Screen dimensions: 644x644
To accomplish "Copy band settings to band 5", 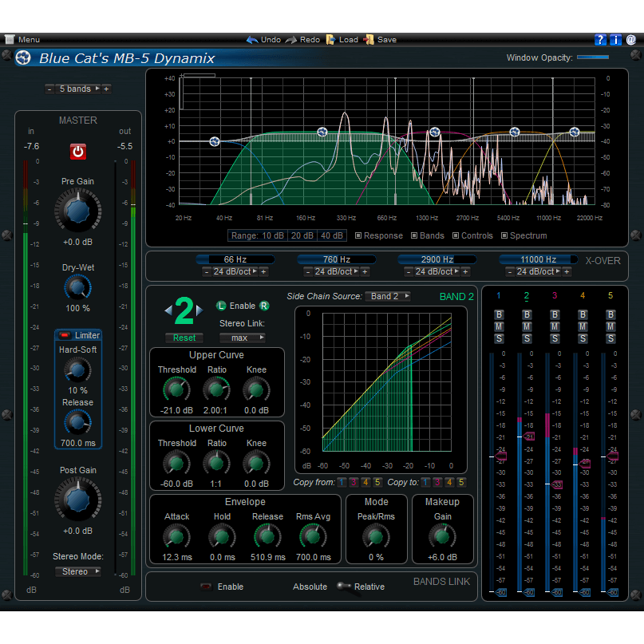I will pos(460,483).
